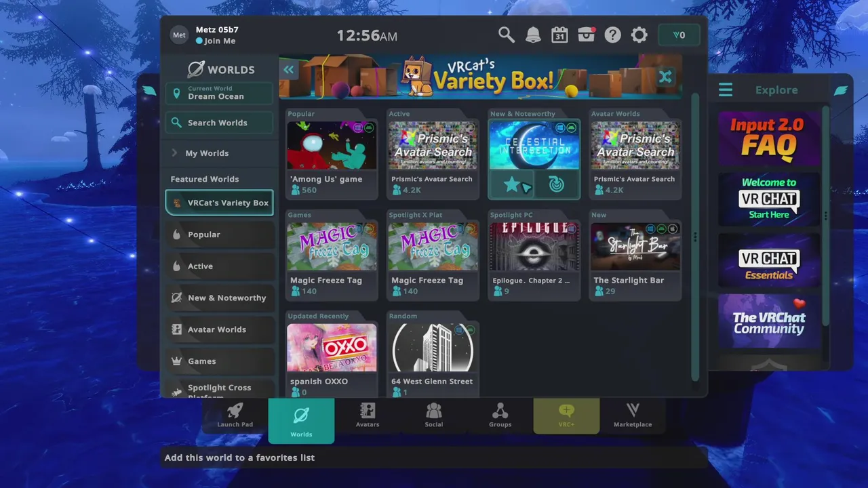Image resolution: width=868 pixels, height=488 pixels.
Task: Open Magic Freeze Tag under Spotlight X Plat
Action: coord(433,247)
